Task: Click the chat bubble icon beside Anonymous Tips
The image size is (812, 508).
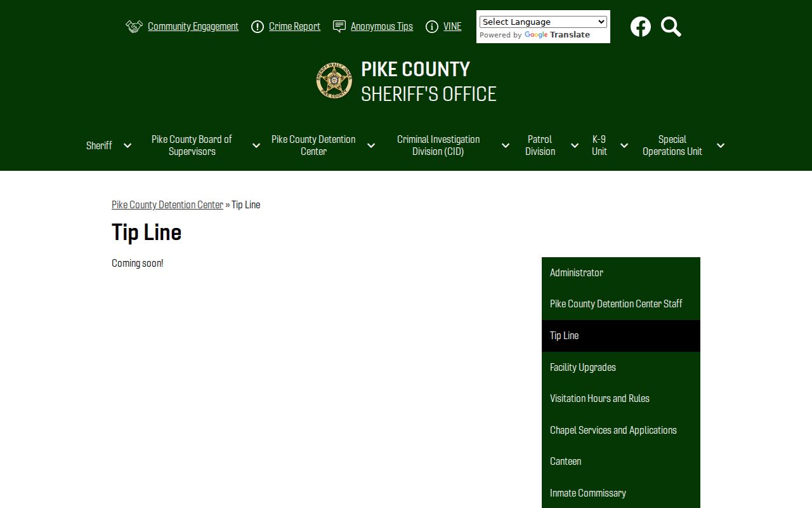Action: pos(339,27)
